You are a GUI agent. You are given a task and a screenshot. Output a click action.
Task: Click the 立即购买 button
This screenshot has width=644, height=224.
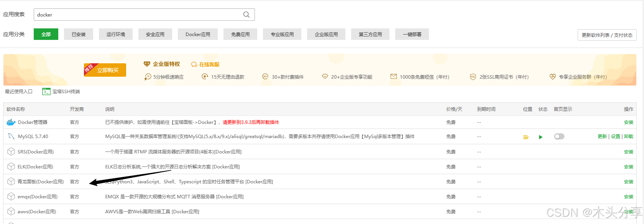click(105, 70)
